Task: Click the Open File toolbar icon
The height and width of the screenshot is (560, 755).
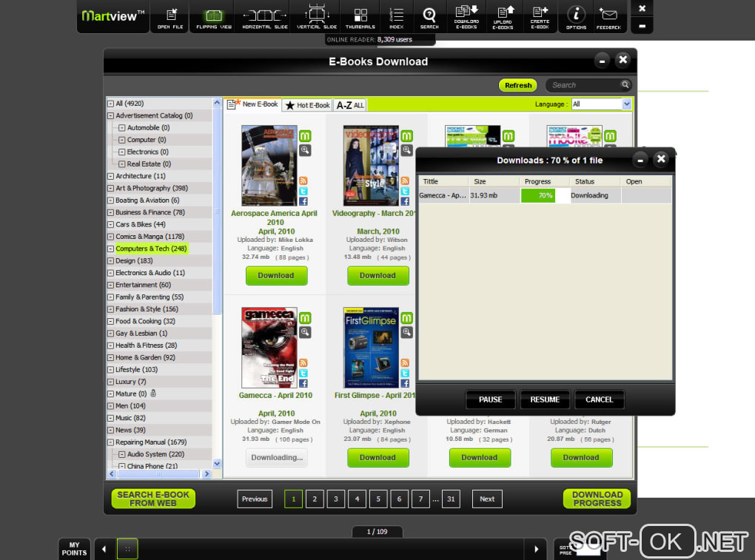Action: point(170,18)
